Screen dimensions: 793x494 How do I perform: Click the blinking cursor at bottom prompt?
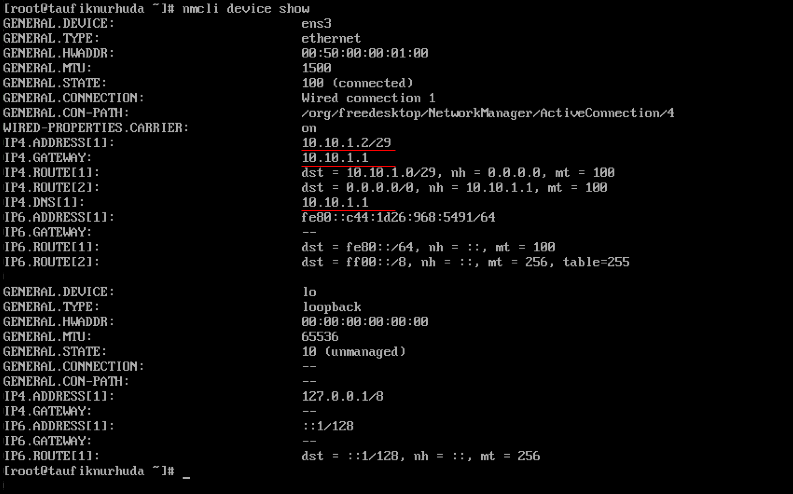tap(186, 476)
